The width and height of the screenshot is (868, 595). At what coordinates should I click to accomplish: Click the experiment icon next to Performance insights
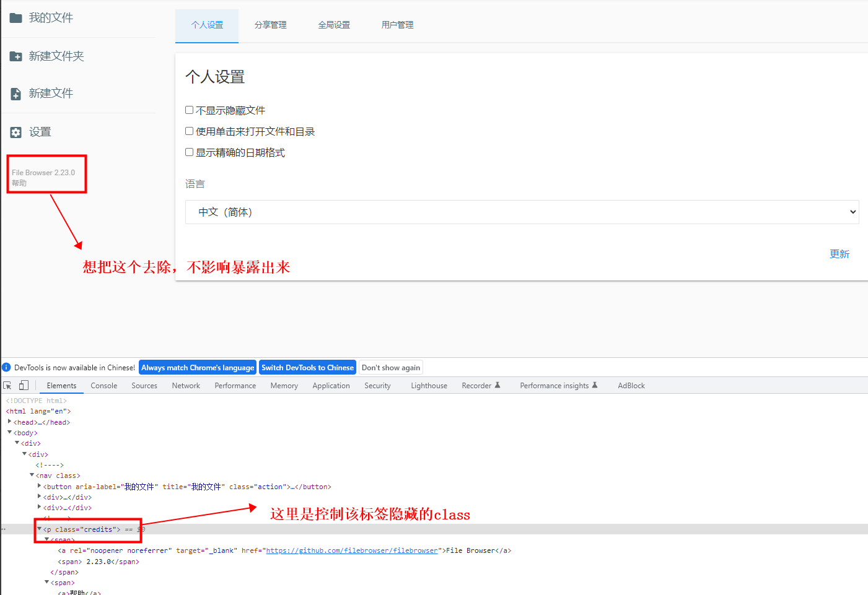[596, 385]
